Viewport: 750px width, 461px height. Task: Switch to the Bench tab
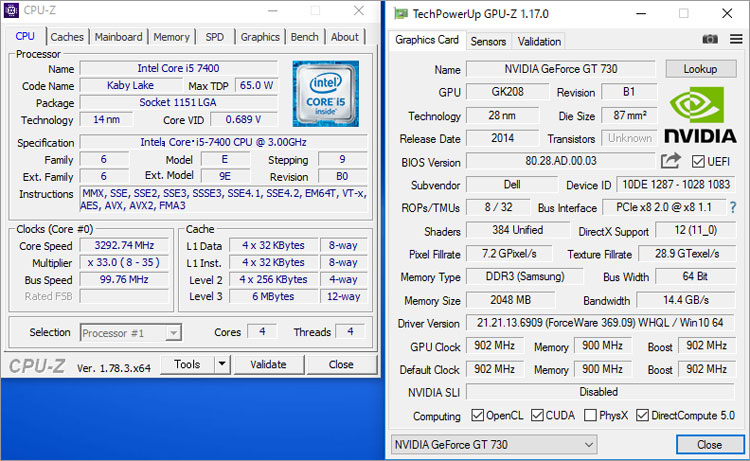pyautogui.click(x=304, y=37)
